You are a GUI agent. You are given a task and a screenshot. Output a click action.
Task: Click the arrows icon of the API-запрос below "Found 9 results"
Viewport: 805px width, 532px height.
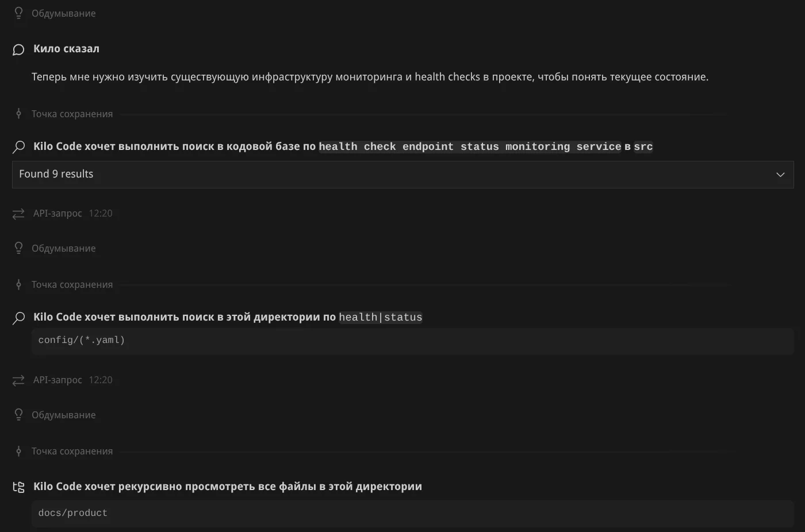[x=18, y=214]
